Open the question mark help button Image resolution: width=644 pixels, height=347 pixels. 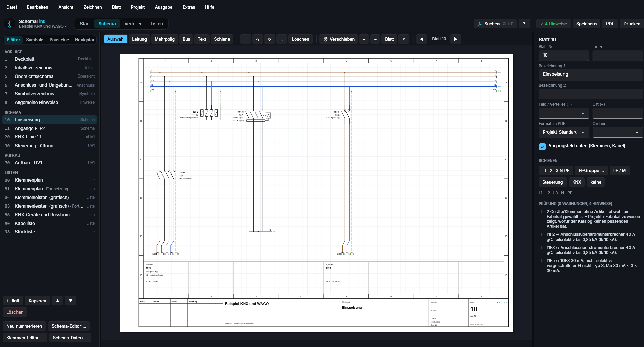tap(524, 24)
